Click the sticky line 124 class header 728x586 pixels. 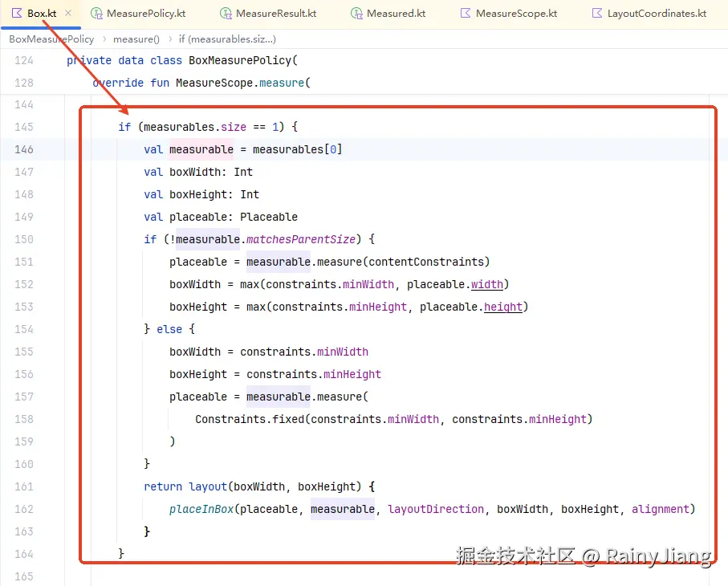(182, 60)
